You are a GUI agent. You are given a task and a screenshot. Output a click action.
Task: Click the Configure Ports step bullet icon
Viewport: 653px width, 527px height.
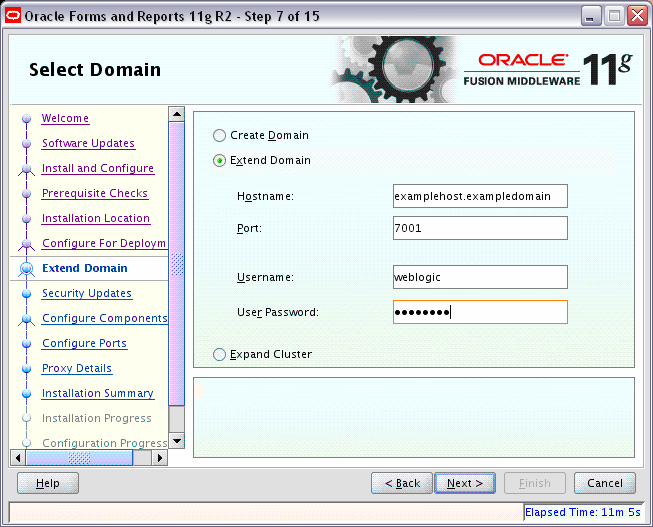click(x=27, y=344)
